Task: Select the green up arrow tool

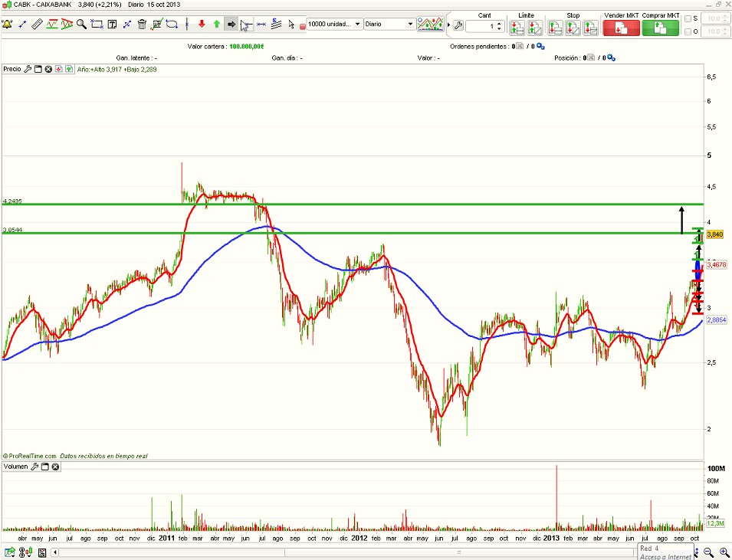Action: click(x=217, y=25)
